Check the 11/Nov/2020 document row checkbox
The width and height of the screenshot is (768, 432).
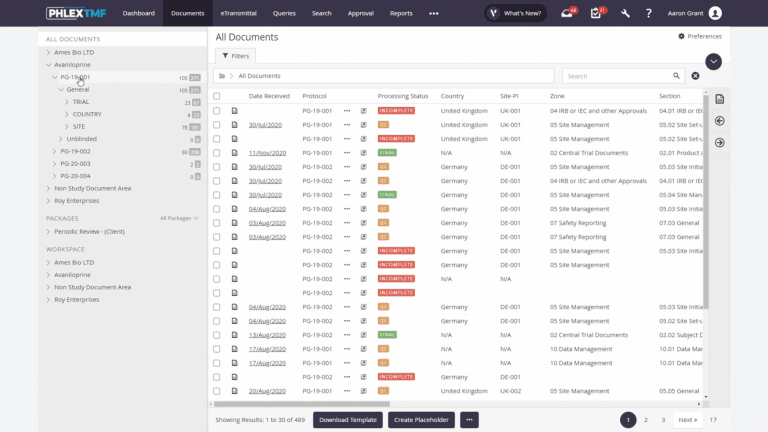[217, 153]
